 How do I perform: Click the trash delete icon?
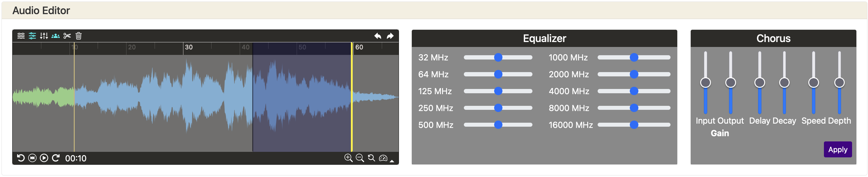78,36
